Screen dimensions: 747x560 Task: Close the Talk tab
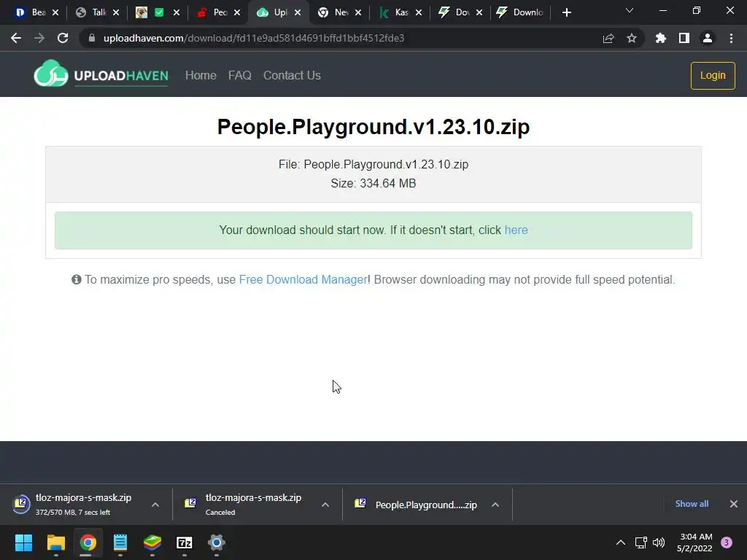(116, 12)
